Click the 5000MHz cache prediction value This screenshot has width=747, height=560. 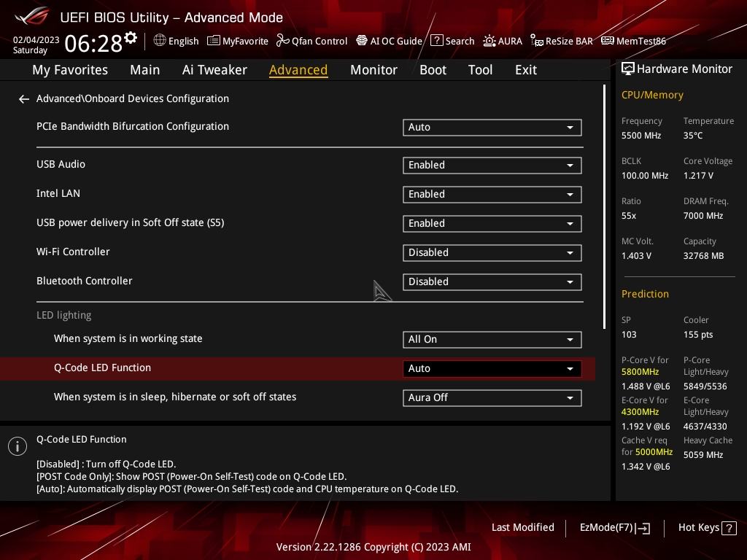coord(654,452)
